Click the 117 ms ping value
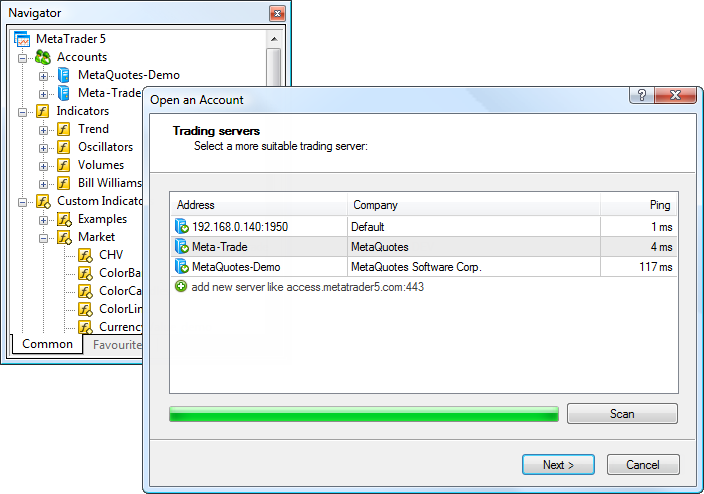This screenshot has height=494, width=704. [x=656, y=267]
